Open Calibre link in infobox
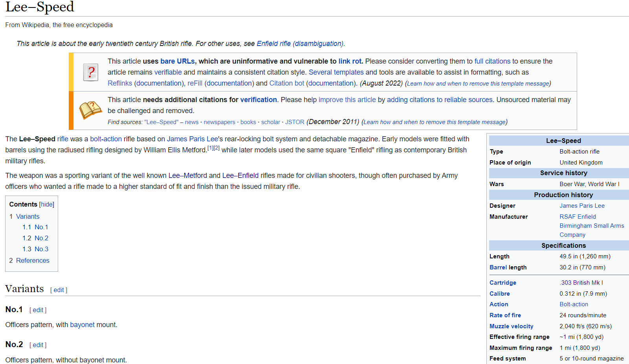This screenshot has height=364, width=629. (500, 294)
